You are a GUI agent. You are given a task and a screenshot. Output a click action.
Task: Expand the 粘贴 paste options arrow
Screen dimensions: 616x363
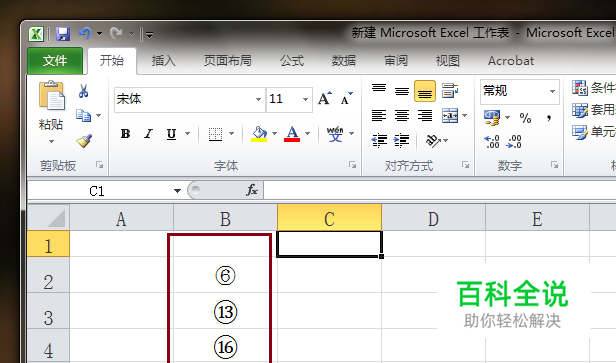(51, 141)
